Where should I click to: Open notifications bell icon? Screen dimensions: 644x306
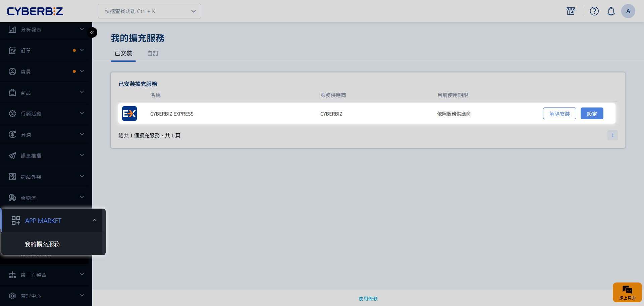coord(611,11)
